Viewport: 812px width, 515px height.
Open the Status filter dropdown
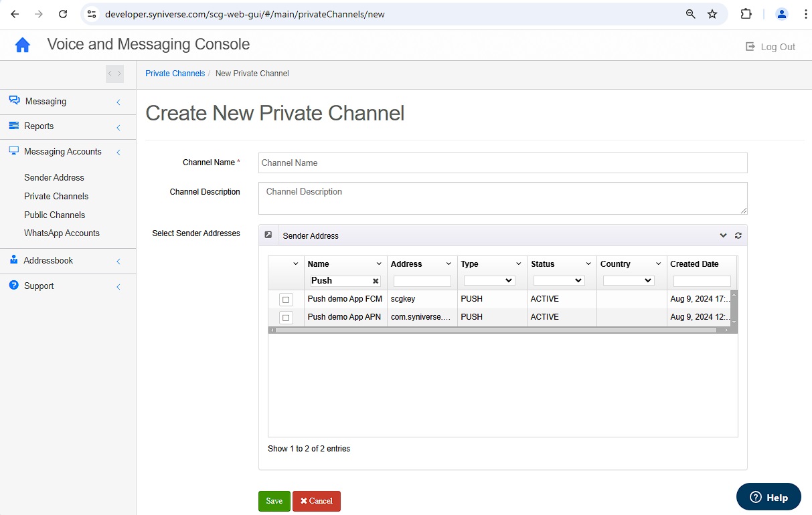[x=559, y=281]
